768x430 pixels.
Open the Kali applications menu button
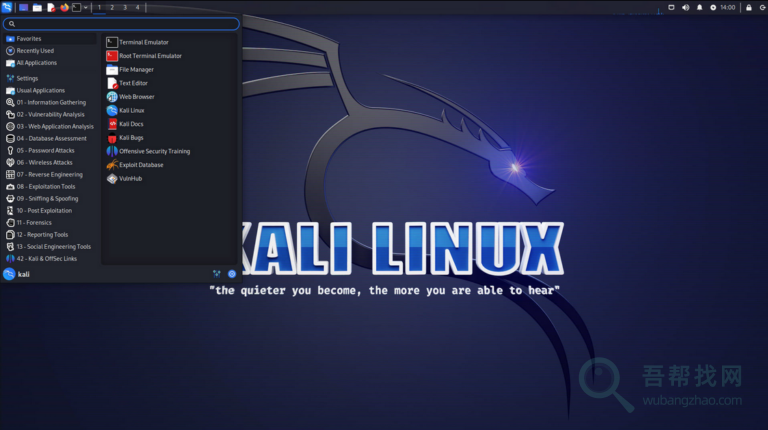[8, 7]
